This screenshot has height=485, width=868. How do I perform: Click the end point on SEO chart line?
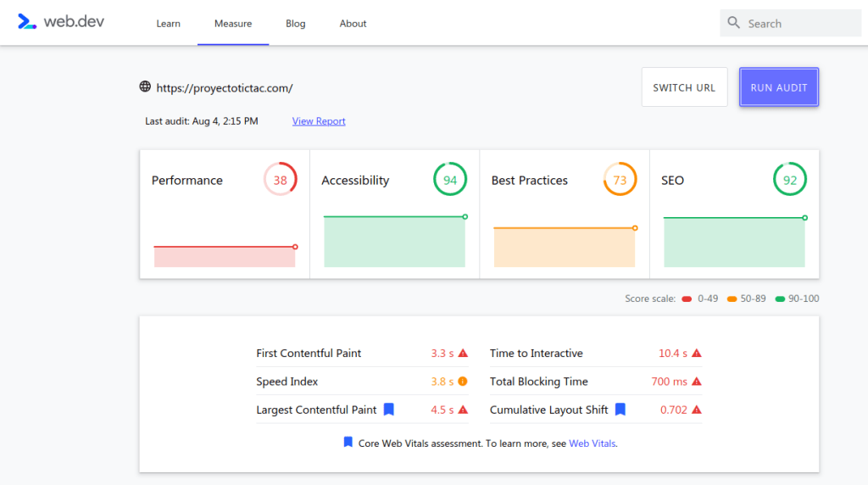[804, 218]
